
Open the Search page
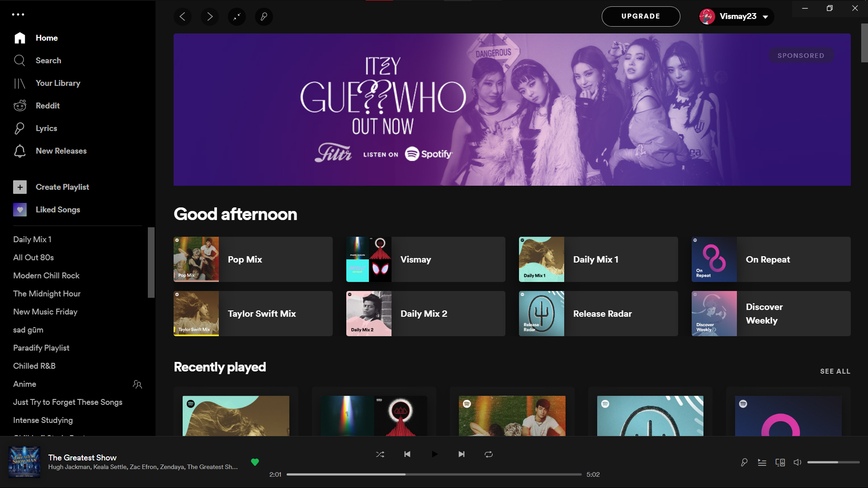pos(48,61)
